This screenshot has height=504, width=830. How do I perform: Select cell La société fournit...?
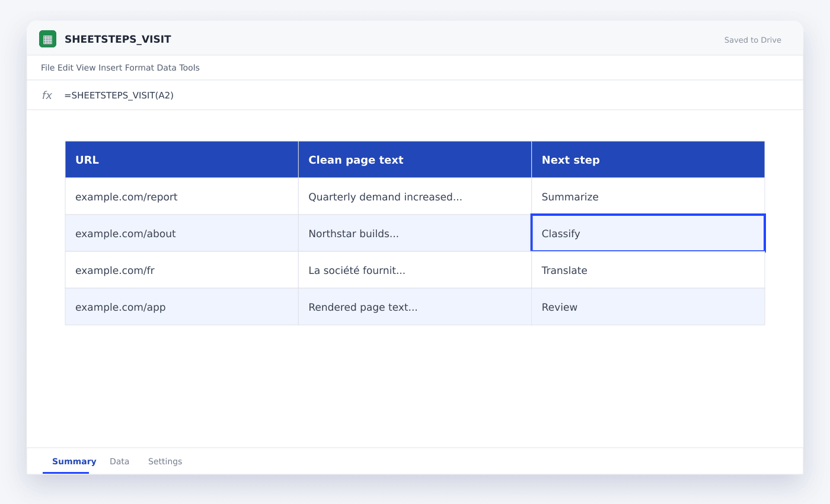415,270
